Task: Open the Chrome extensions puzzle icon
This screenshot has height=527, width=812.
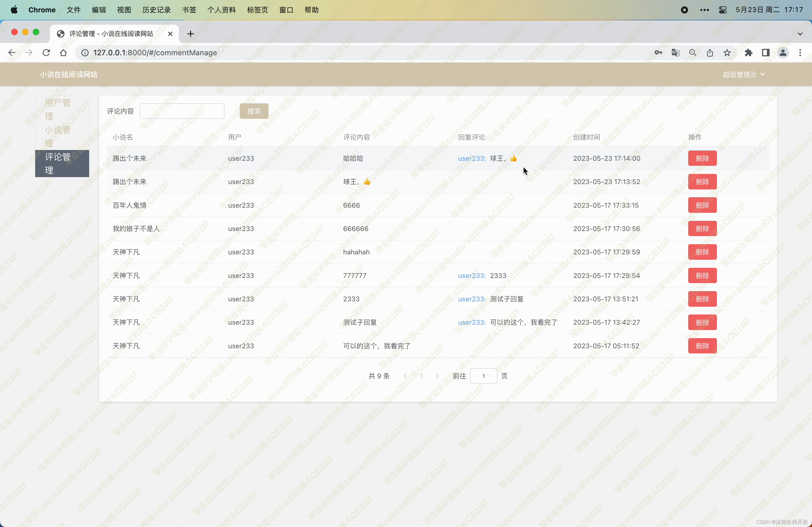Action: pyautogui.click(x=749, y=53)
